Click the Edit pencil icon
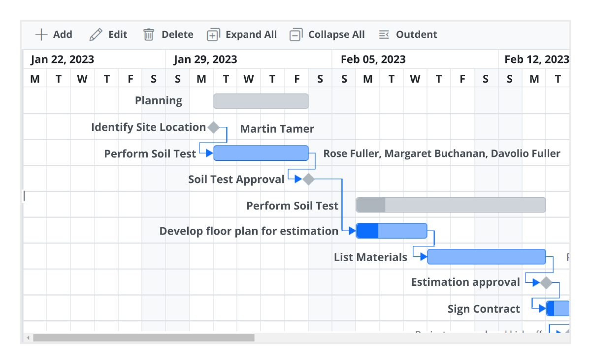 coord(95,34)
